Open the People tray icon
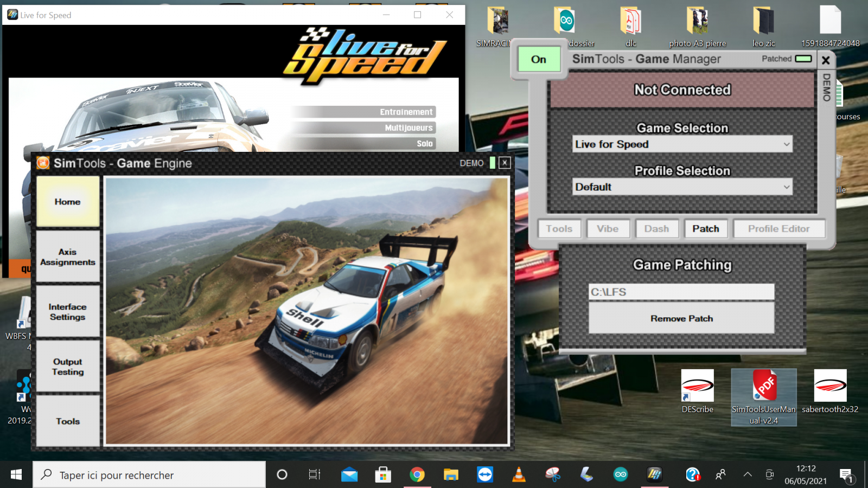 [x=720, y=475]
